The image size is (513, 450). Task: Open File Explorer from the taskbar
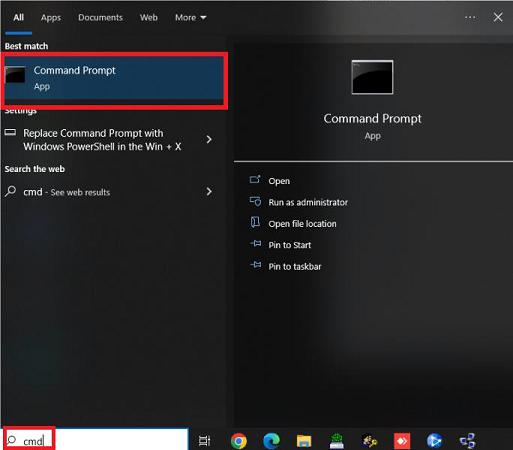click(x=304, y=441)
